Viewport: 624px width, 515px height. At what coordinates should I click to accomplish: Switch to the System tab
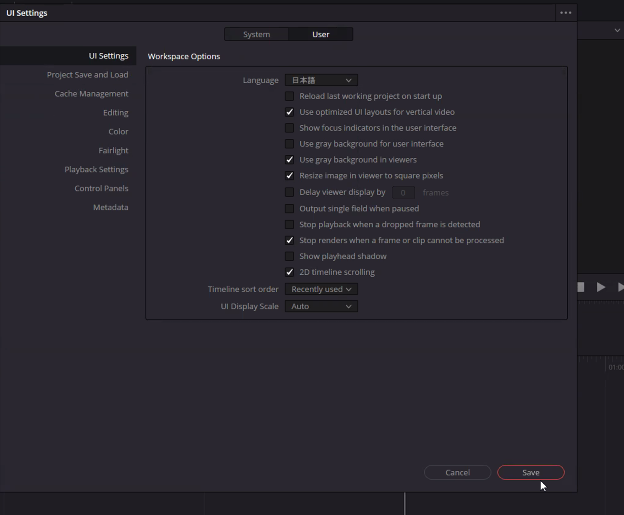(x=256, y=35)
